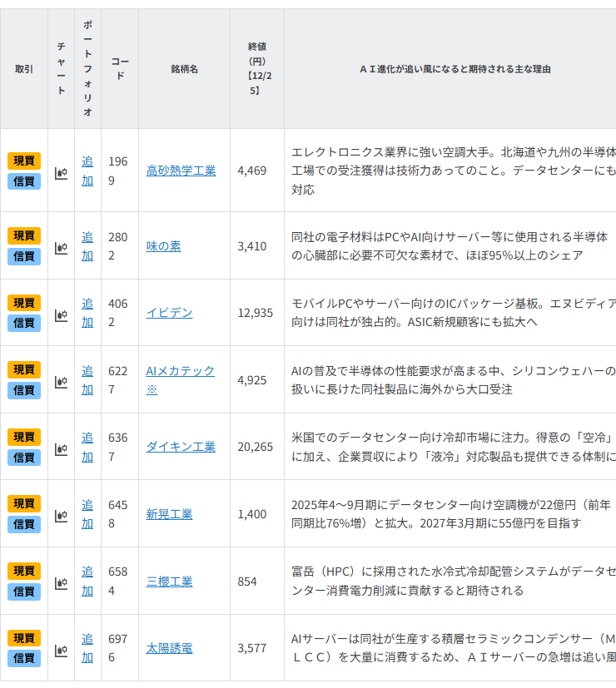Viewport: 616px width, 688px height.
Task: Click 現買 button for 太陽誘電
Action: tap(24, 638)
